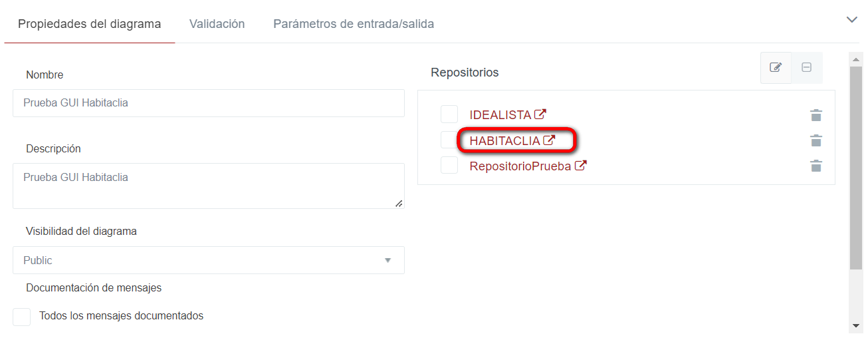Open IDEALISTA via its external link icon
868x342 pixels.
540,114
